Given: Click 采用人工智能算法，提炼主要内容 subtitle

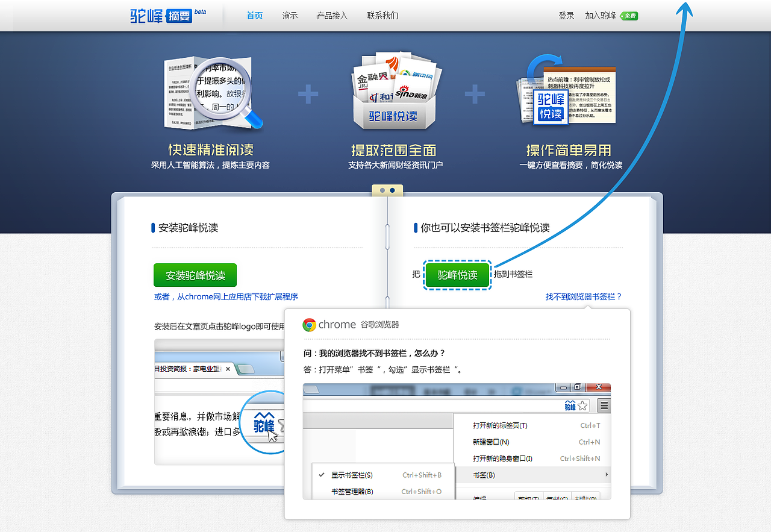Looking at the screenshot, I should (x=210, y=165).
